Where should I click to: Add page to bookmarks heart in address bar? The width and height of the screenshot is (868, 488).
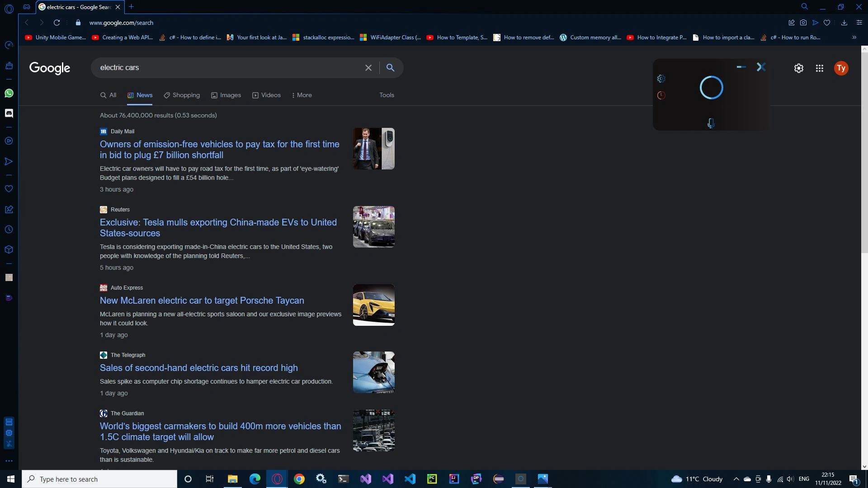(x=827, y=23)
